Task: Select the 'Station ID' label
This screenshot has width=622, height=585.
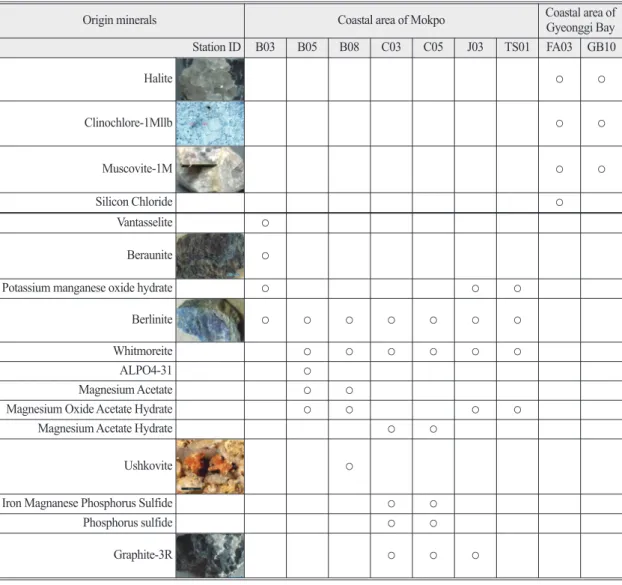Action: (x=217, y=47)
